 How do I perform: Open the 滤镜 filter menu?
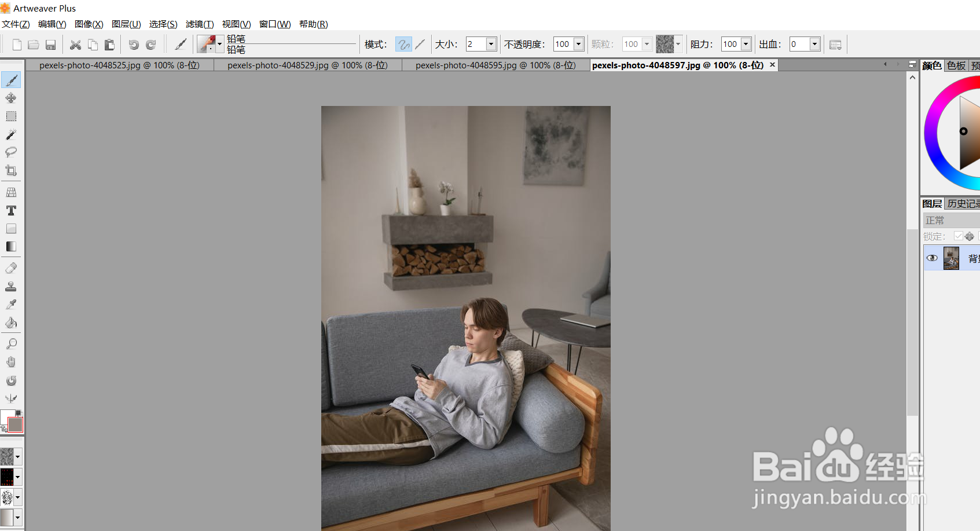coord(200,24)
